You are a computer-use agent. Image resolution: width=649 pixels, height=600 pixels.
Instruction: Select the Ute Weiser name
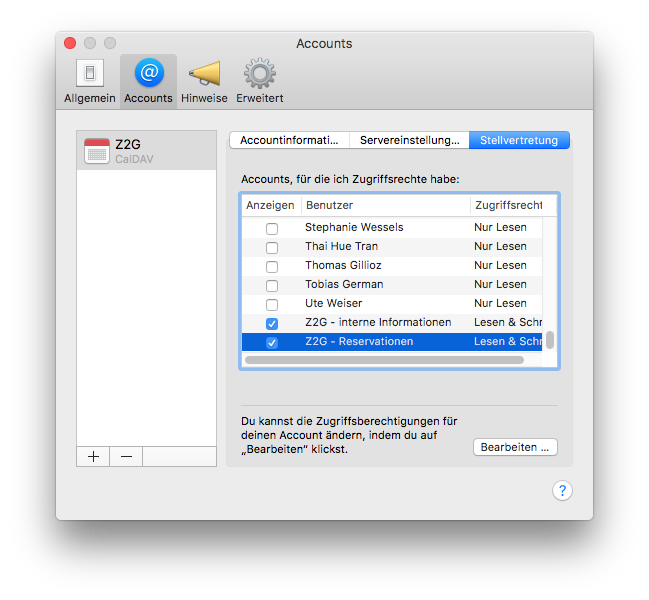point(334,303)
